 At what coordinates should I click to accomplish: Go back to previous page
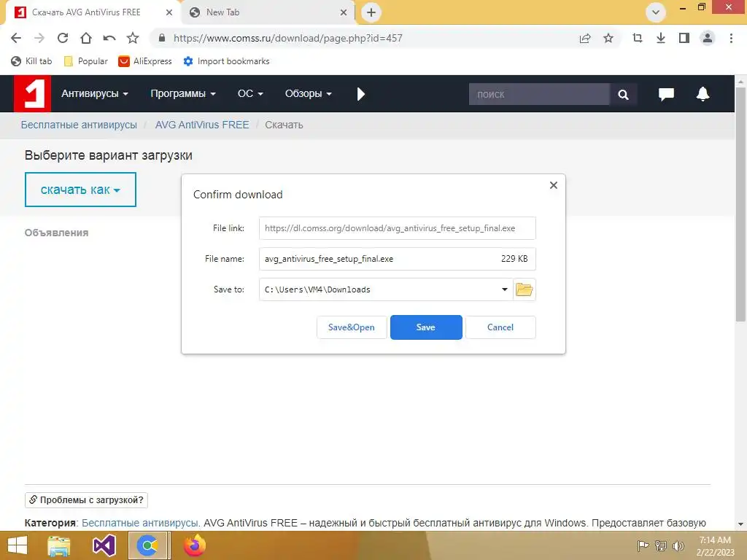tap(16, 38)
